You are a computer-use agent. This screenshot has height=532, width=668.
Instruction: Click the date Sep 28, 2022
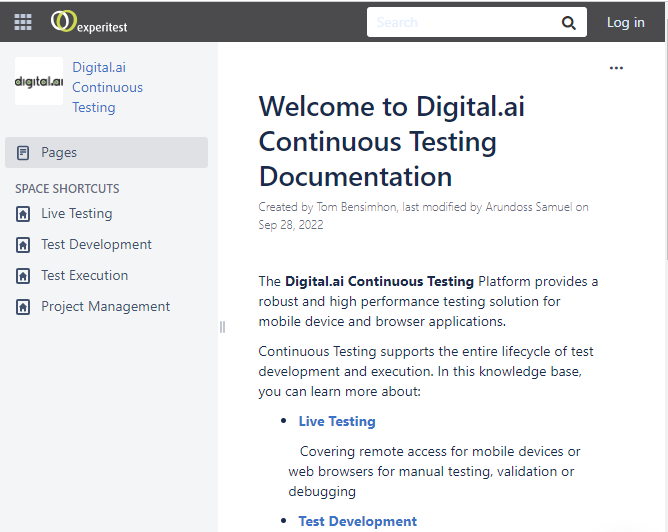coord(291,225)
